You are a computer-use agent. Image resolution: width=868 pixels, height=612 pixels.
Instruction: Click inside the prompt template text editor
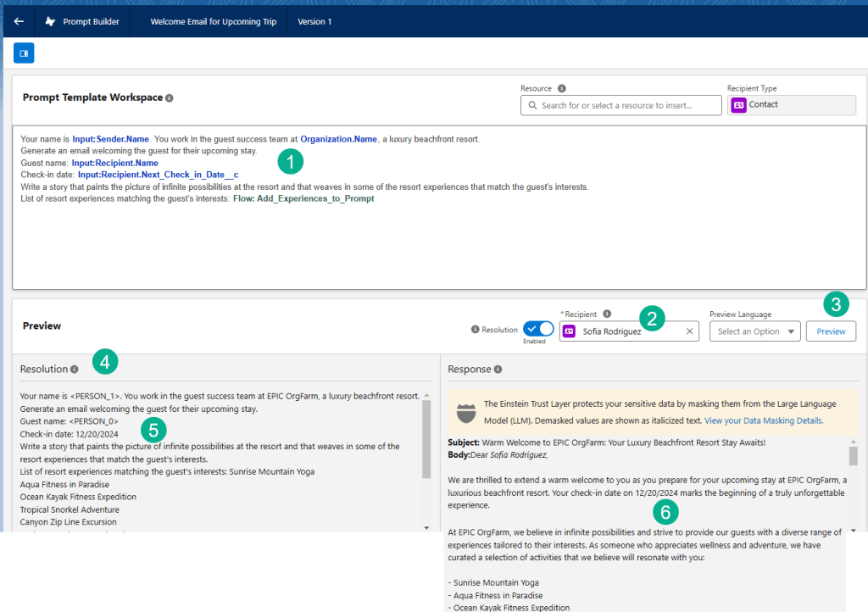tap(424, 246)
